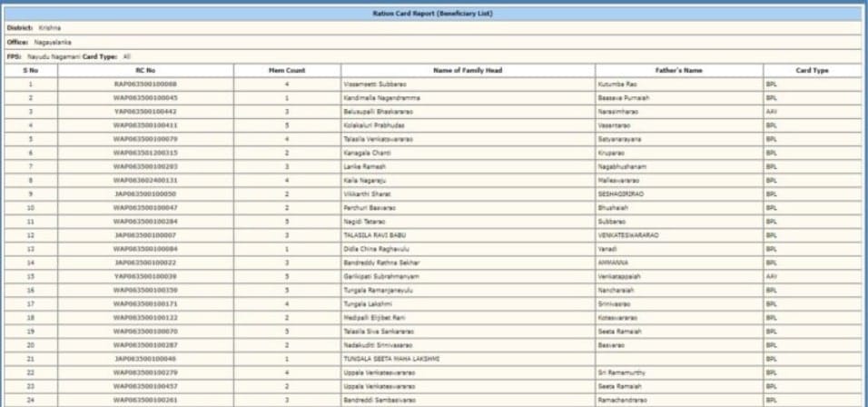The image size is (868, 407).
Task: Click RC number WAP063602400131
Action: (x=145, y=180)
